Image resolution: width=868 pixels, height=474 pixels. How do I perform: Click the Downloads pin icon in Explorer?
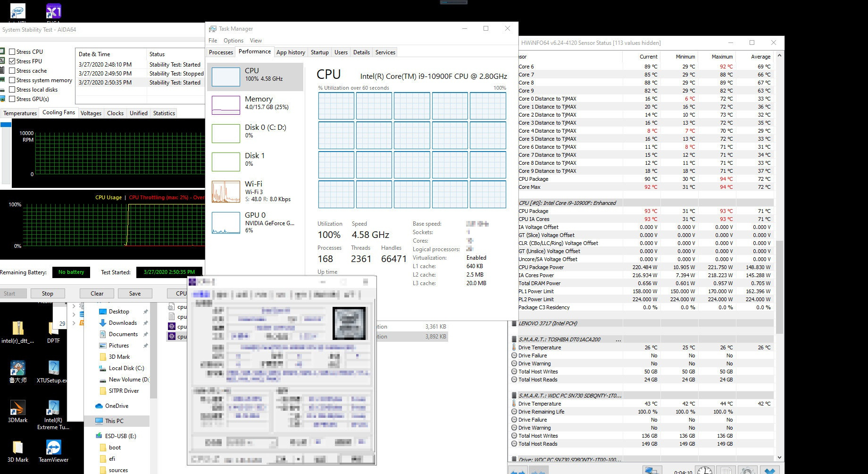[145, 323]
